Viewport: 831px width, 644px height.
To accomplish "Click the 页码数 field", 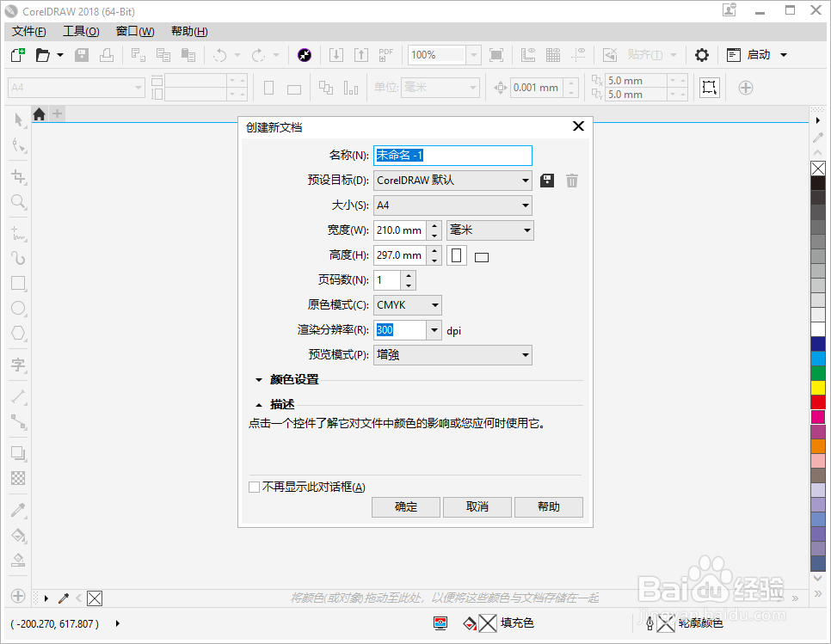I will (x=387, y=280).
